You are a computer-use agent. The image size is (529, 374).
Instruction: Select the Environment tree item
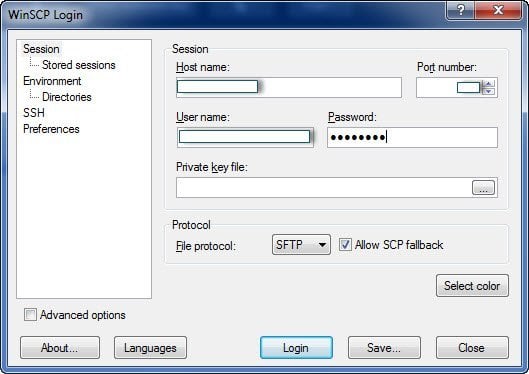(52, 81)
